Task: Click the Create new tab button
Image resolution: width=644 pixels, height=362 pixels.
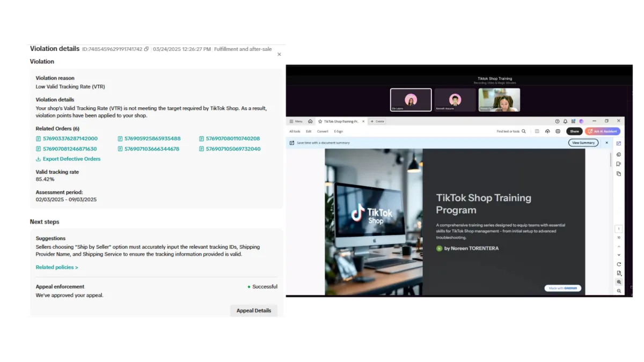Action: tap(377, 121)
